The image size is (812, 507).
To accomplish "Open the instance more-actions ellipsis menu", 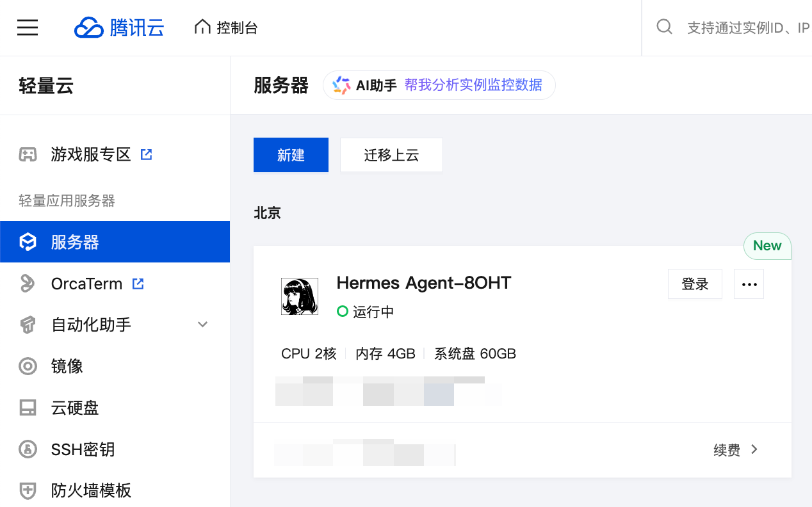I will tap(749, 284).
